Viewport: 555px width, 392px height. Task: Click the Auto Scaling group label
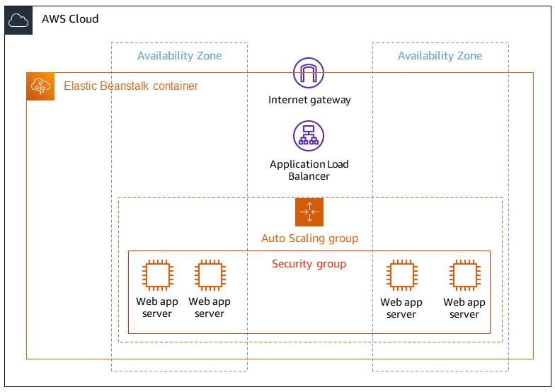(310, 238)
